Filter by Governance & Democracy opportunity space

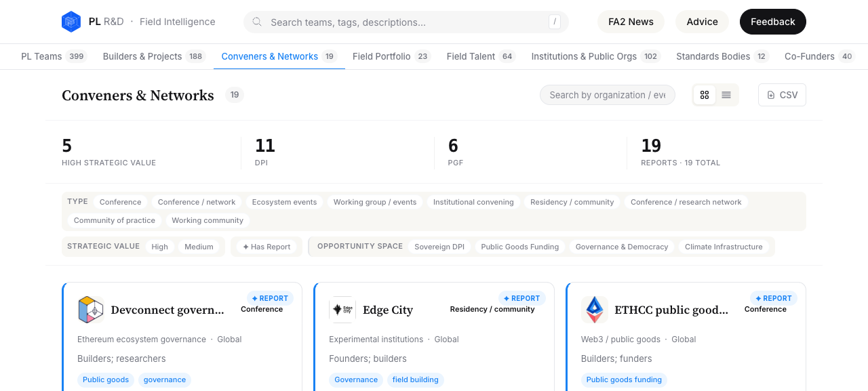tap(622, 247)
